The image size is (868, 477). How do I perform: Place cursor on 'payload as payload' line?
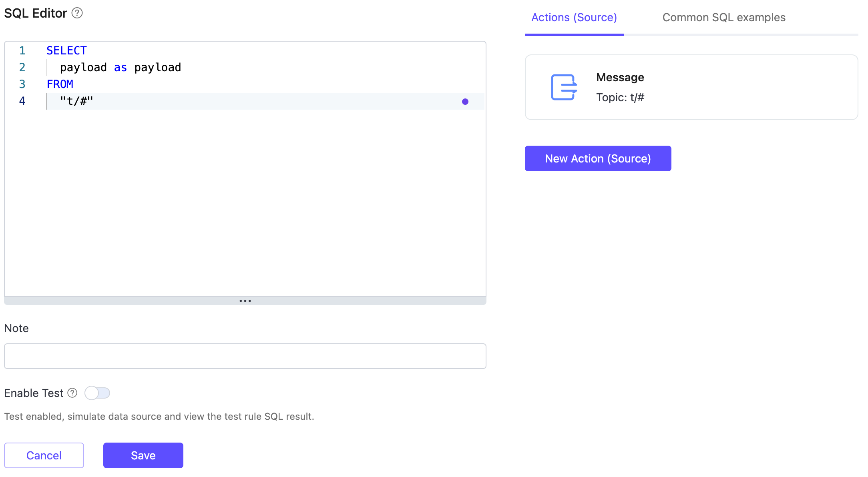[121, 67]
